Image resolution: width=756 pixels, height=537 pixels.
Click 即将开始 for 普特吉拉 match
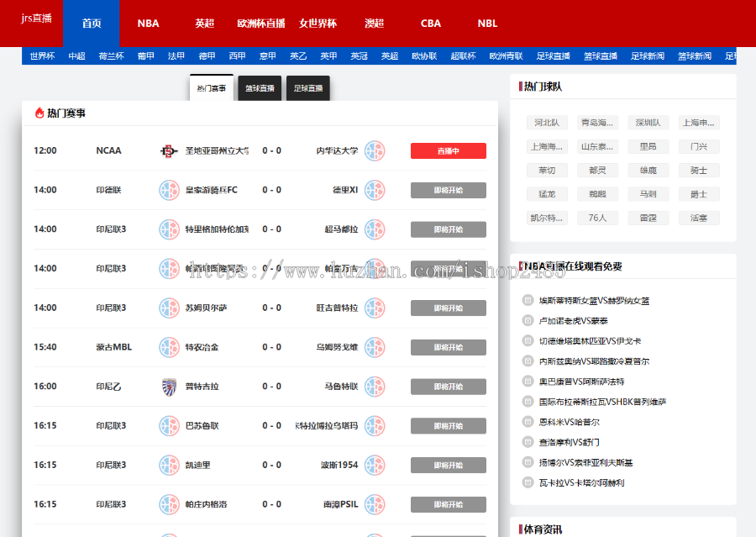click(449, 387)
